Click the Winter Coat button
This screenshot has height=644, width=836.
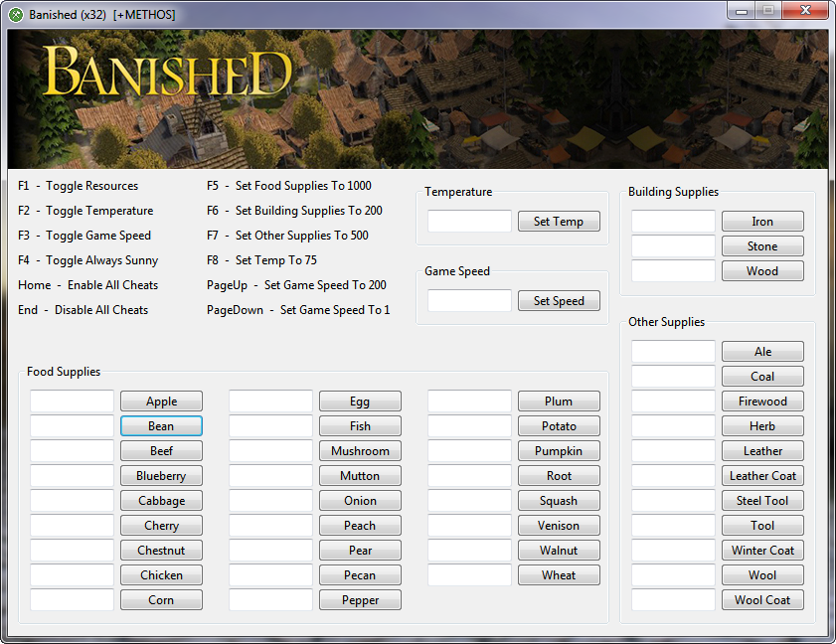(762, 551)
